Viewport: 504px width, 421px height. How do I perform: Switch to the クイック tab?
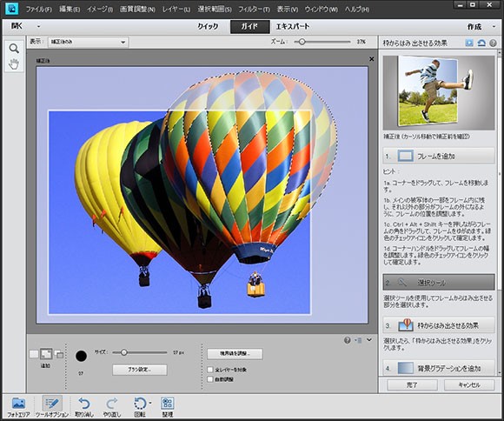pyautogui.click(x=208, y=26)
